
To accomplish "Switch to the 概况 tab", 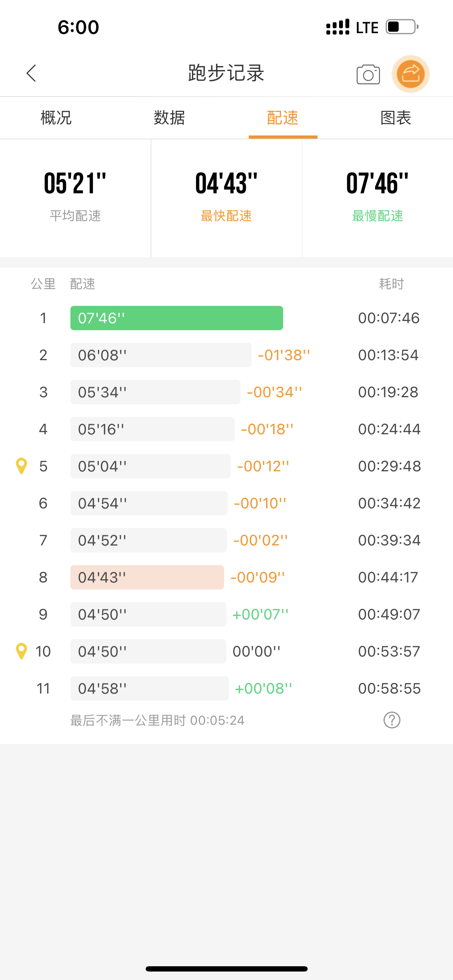I will tap(56, 117).
